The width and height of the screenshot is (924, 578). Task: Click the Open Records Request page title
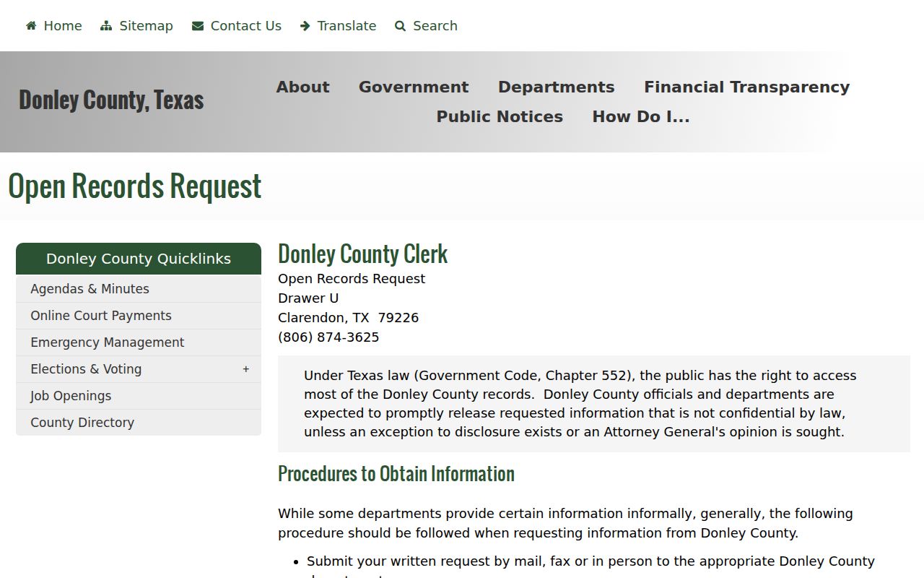135,186
